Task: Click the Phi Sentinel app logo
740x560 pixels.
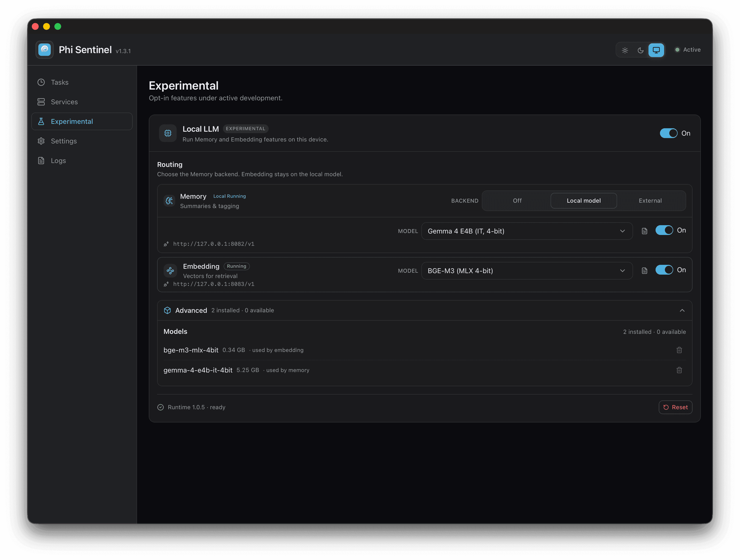Action: click(x=45, y=50)
